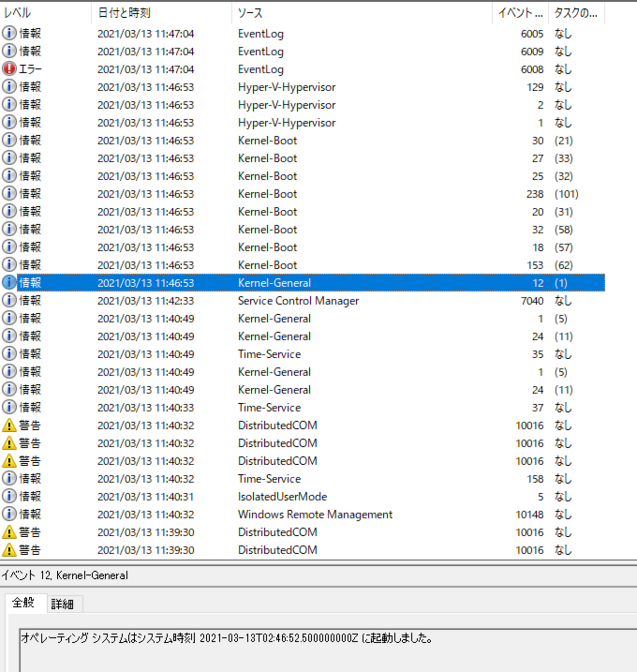Click the info icon on the selected Kernel-General 12 row
637x672 pixels.
coord(9,283)
